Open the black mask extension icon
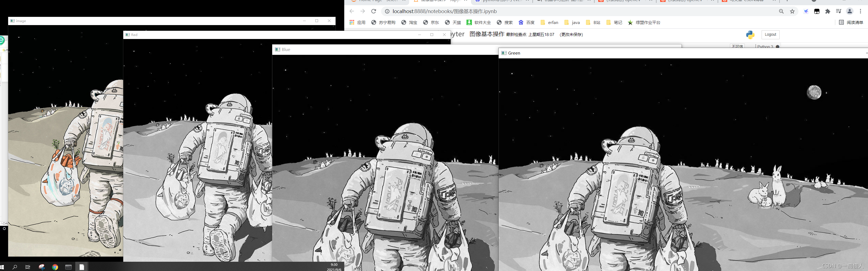The height and width of the screenshot is (271, 868). tap(817, 11)
